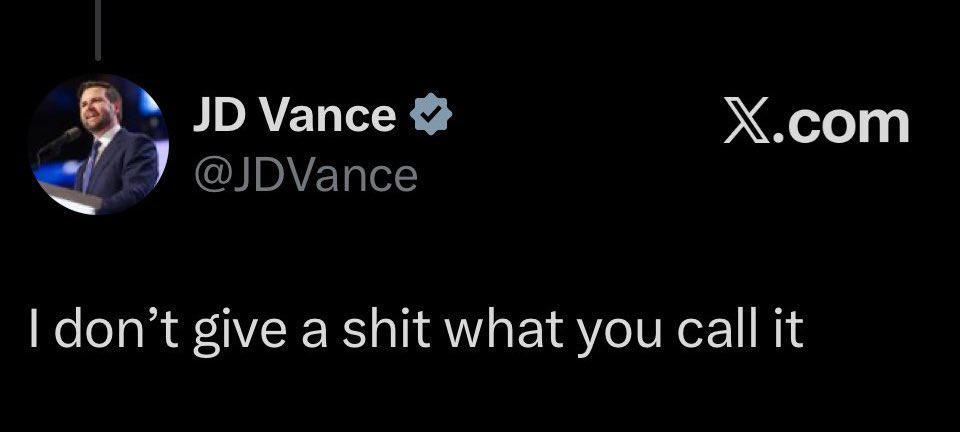The image size is (960, 432).
Task: Click the X logo glyph in X.com
Action: click(747, 124)
